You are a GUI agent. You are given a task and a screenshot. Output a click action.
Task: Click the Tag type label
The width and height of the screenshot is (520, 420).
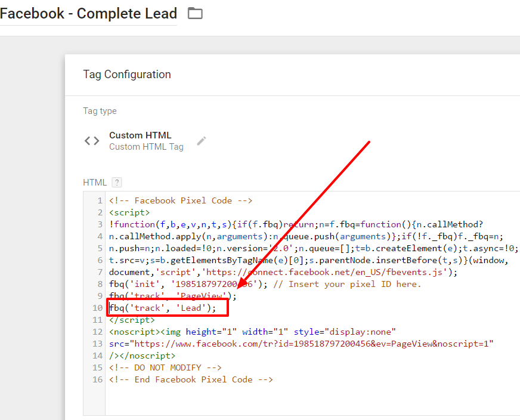pos(100,111)
